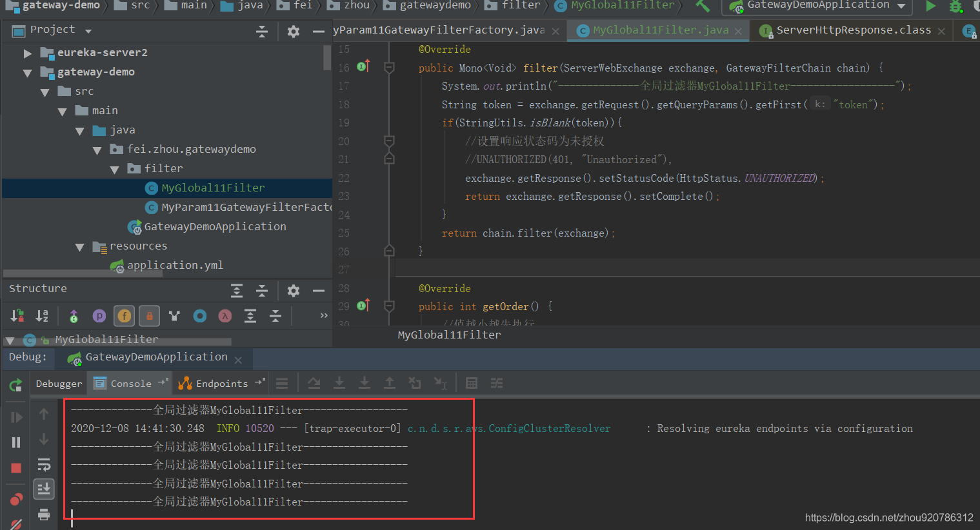Click the Force Step Into debug icon
The height and width of the screenshot is (530, 980).
(x=365, y=384)
